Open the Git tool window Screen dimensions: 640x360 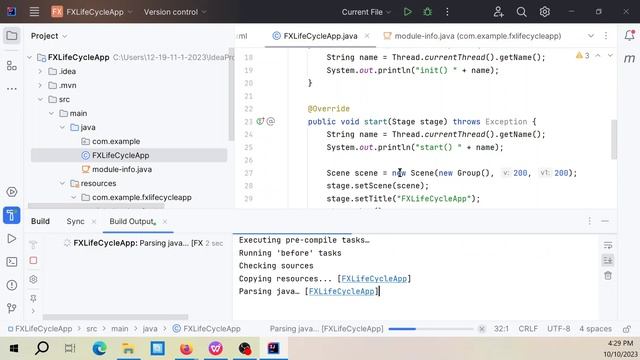12,308
